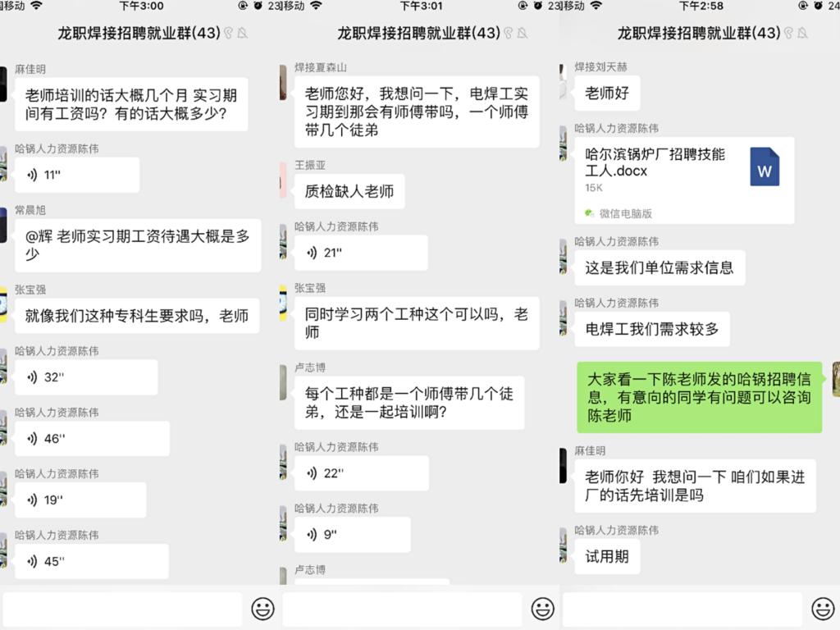Screen dimensions: 840x630
Task: Tap the 电焊工我们需求较多 message bubble
Action: click(651, 329)
